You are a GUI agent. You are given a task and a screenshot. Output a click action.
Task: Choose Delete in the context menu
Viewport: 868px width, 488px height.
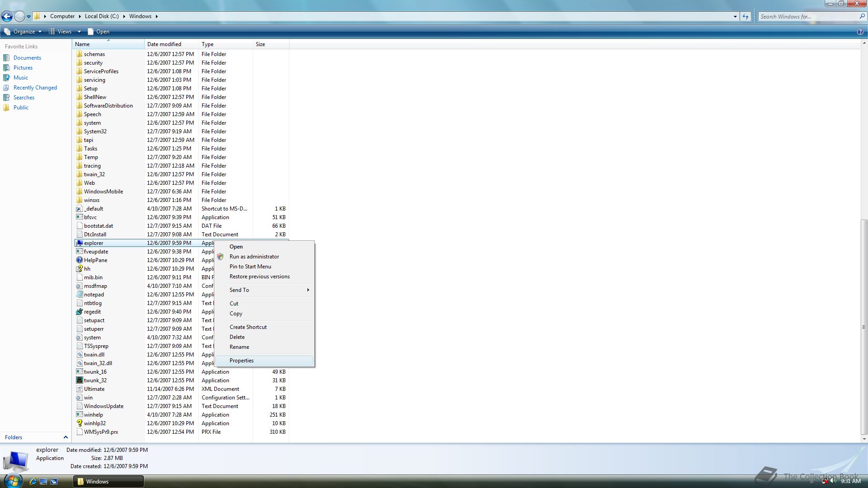click(264, 337)
